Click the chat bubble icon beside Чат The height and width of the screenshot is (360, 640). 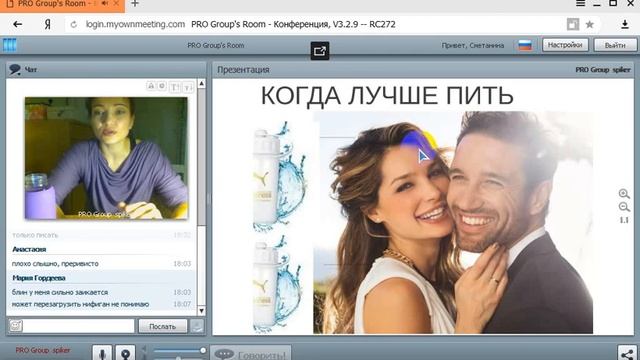15,69
